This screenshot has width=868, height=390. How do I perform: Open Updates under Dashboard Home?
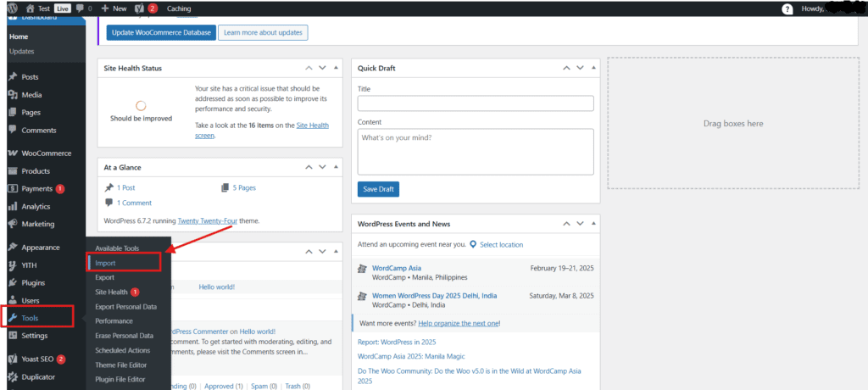tap(21, 52)
